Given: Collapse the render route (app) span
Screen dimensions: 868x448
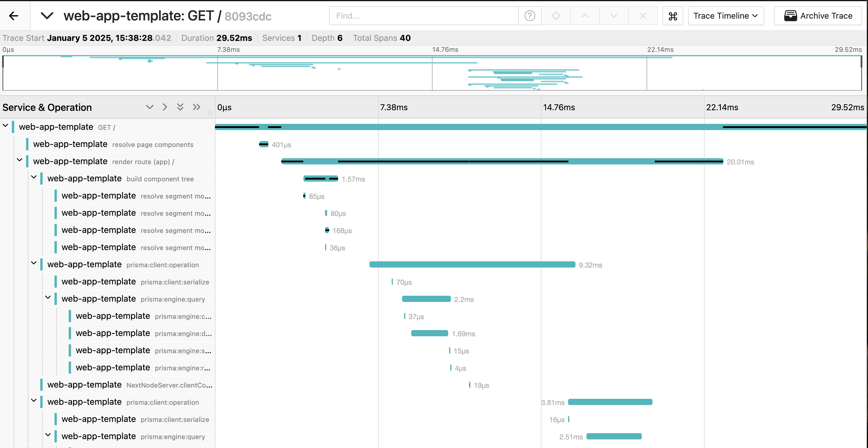Looking at the screenshot, I should click(x=20, y=160).
